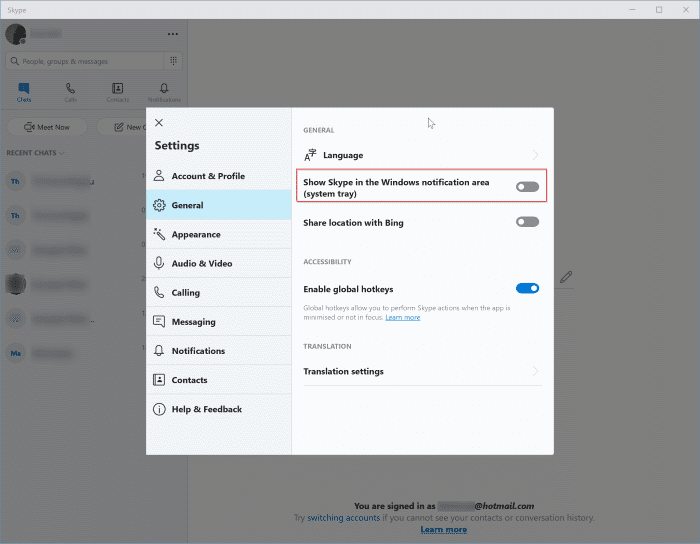Click the Audio & Video microphone icon
This screenshot has width=700, height=544.
(x=159, y=263)
